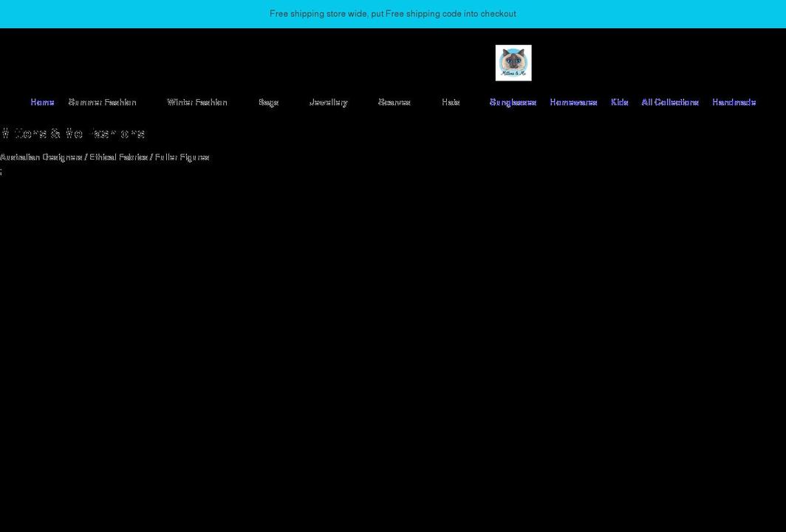Viewport: 786px width, 532px height.
Task: Expand the Scarves dropdown
Action: (x=395, y=102)
